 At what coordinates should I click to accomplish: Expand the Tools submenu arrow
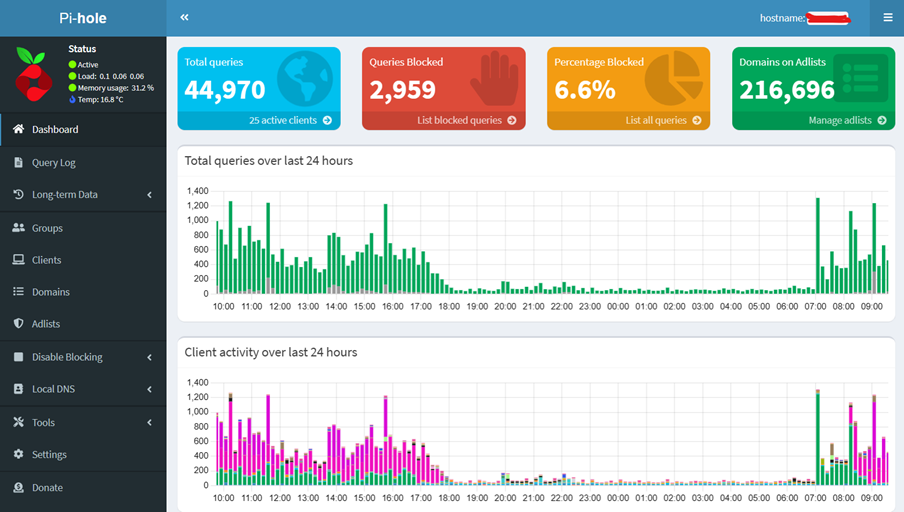pyautogui.click(x=149, y=422)
